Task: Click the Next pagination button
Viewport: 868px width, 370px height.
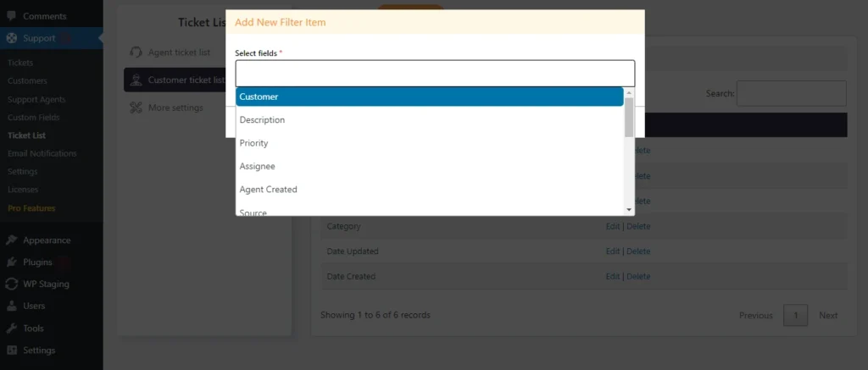Action: [828, 315]
